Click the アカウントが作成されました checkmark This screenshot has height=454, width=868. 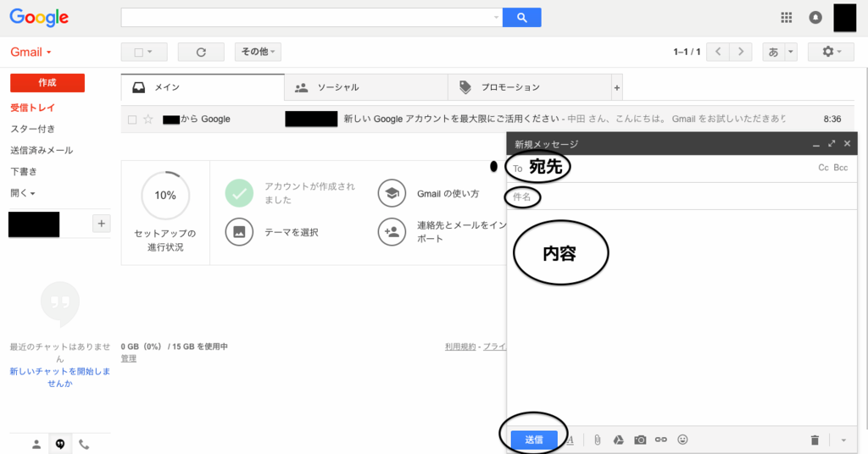(x=239, y=193)
